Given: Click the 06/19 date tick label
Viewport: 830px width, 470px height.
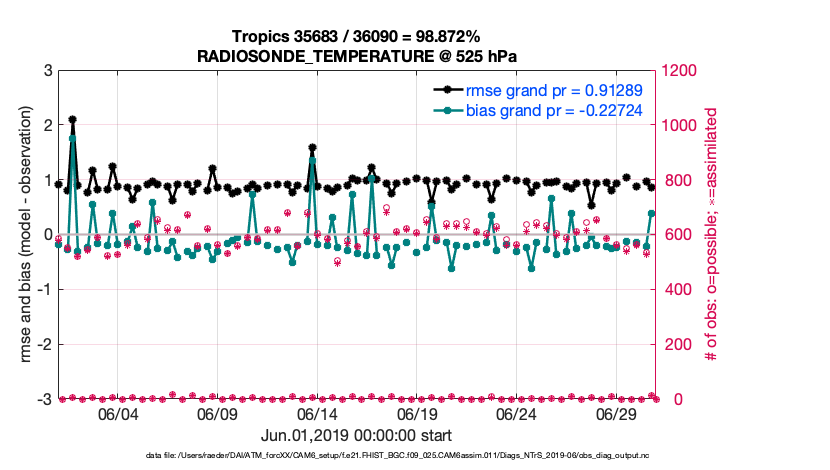Looking at the screenshot, I should 416,414.
